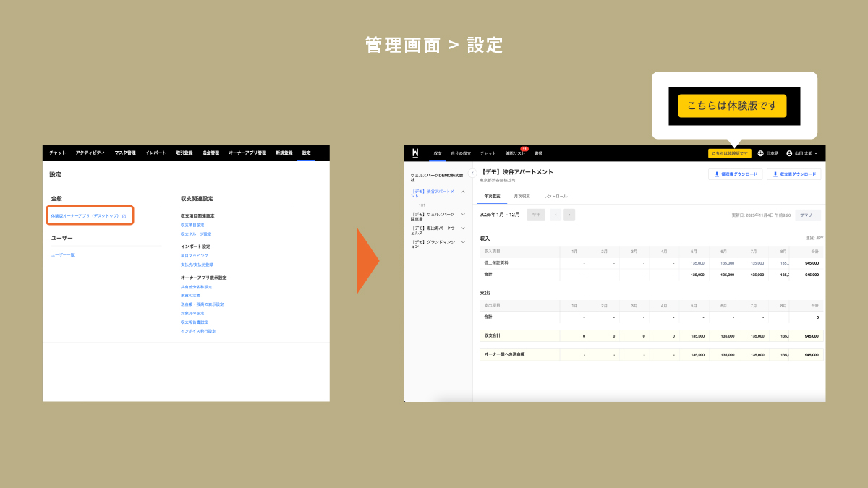Screen dimensions: 868x488
Task: Open 確認リスト with the red notification badge
Action: click(515, 153)
